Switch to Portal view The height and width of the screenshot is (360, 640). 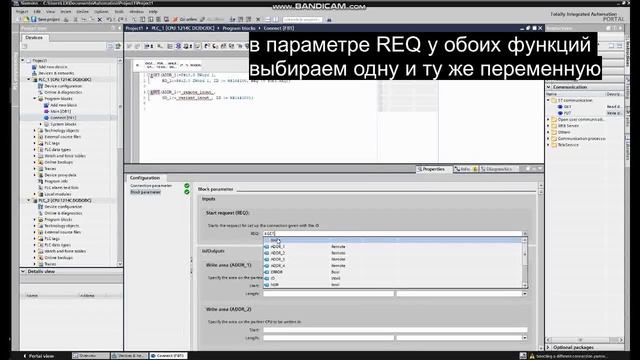[38, 356]
